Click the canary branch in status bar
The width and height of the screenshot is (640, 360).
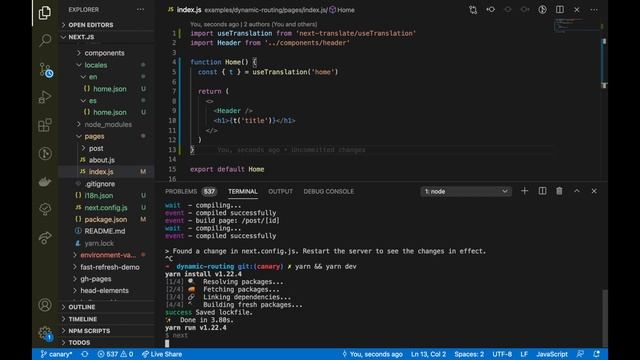point(56,354)
